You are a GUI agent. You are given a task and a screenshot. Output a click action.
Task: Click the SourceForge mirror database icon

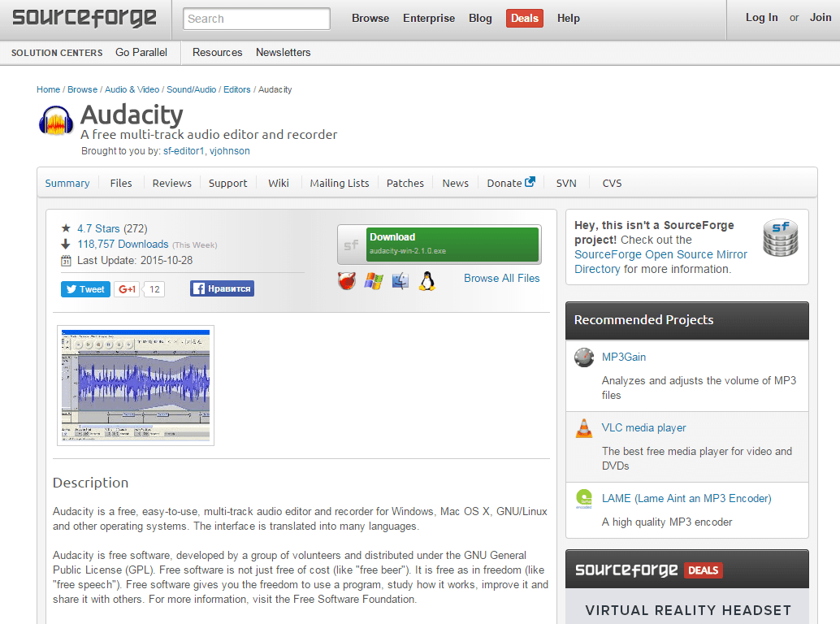[781, 238]
